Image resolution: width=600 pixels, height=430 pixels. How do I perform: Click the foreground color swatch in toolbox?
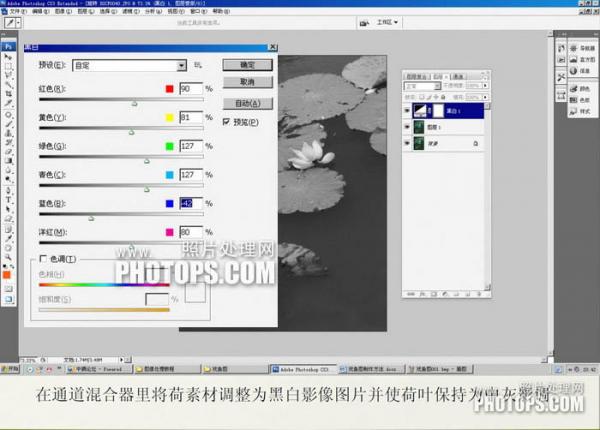6,273
